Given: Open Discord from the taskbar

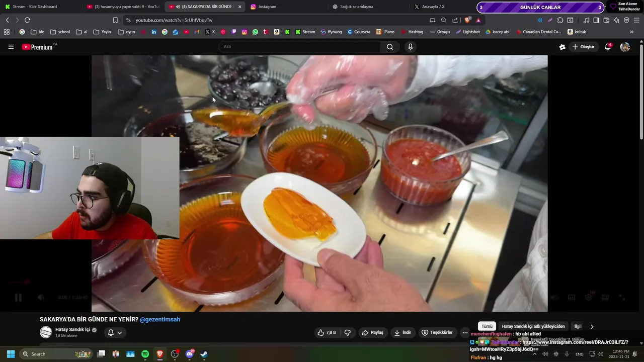Looking at the screenshot, I should tap(190, 354).
